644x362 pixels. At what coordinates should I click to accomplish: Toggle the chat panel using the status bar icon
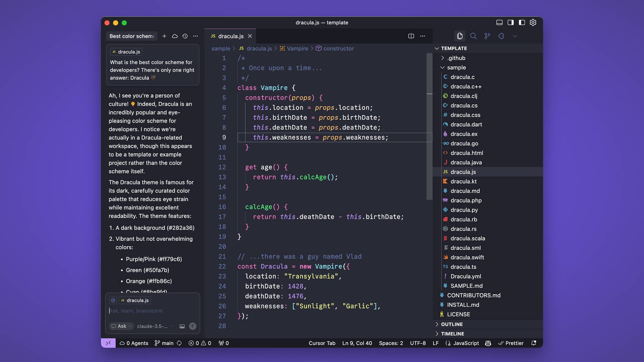pyautogui.click(x=108, y=343)
